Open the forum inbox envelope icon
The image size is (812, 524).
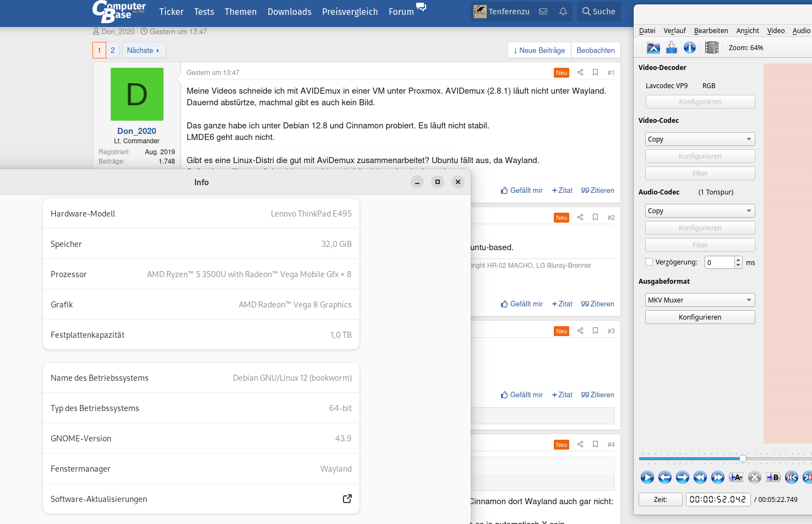(x=543, y=12)
